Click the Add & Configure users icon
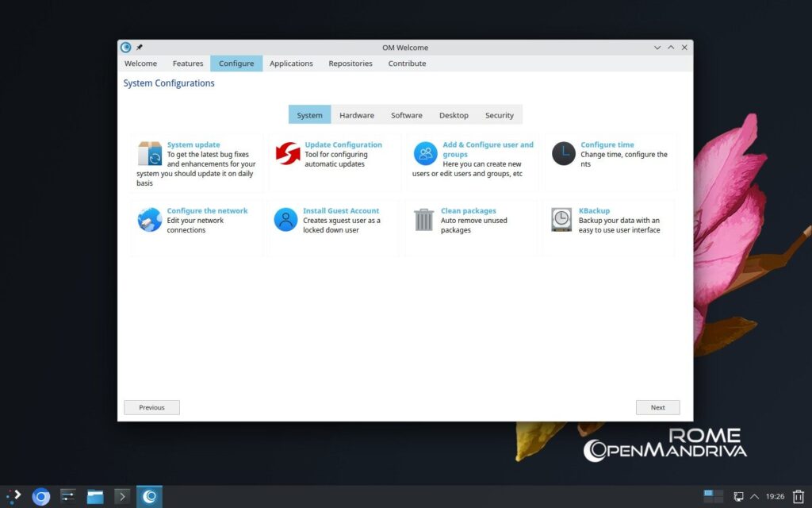 point(426,153)
